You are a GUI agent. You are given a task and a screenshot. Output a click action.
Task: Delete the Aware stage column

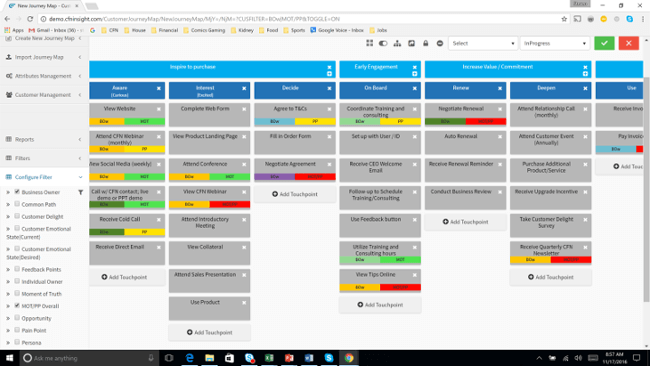point(159,88)
